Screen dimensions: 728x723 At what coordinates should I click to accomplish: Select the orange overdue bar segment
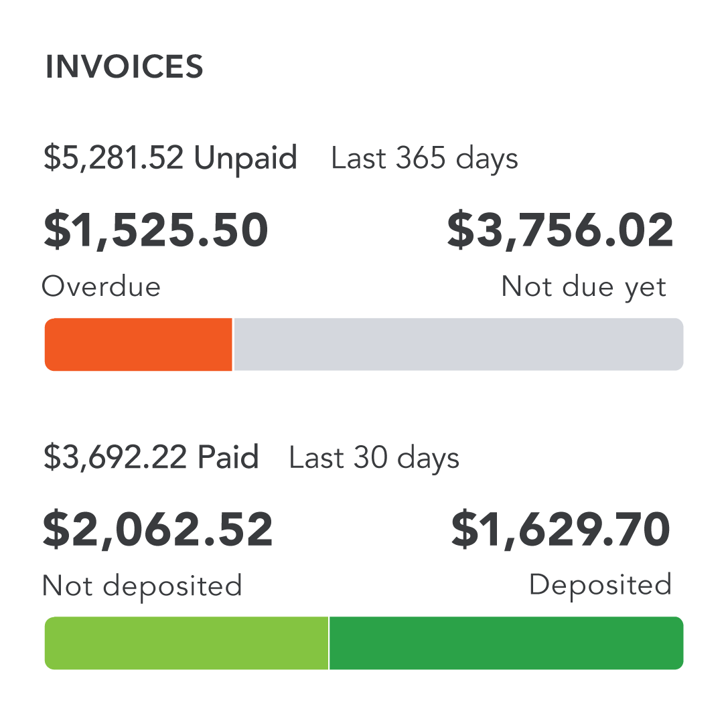[x=138, y=344]
